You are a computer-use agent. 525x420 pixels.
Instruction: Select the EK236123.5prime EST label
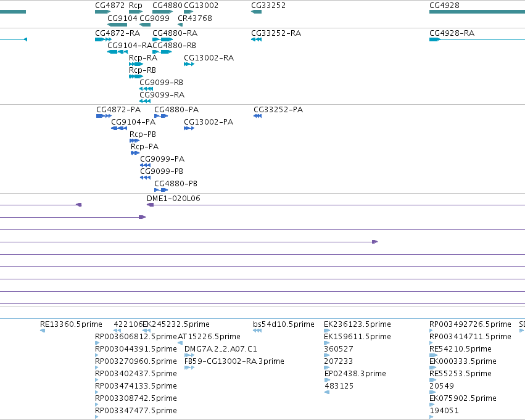click(x=357, y=324)
